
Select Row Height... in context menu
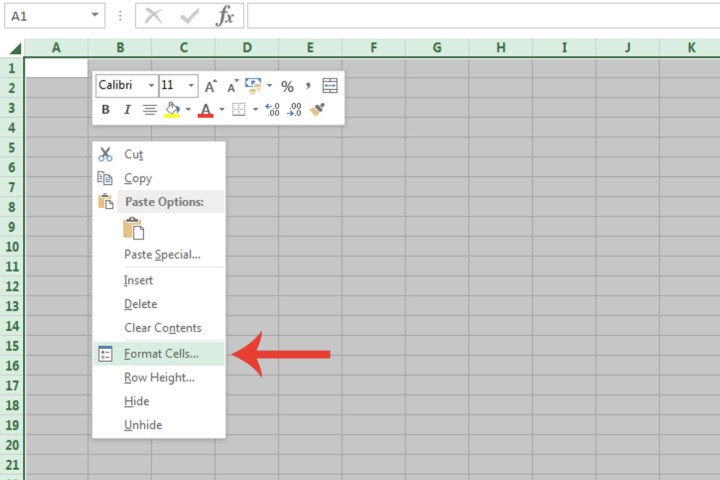(159, 377)
